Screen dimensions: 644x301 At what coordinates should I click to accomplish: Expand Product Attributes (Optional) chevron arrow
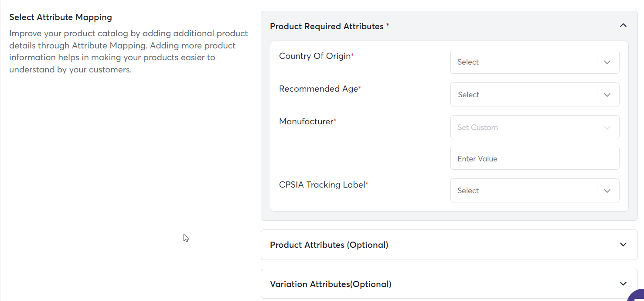pyautogui.click(x=623, y=245)
